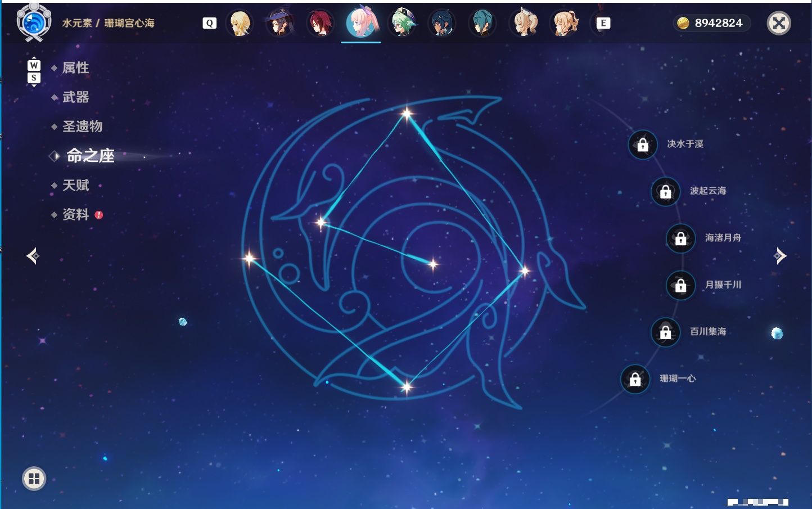Pick the dark blue-haired character portrait
The height and width of the screenshot is (509, 812).
coord(442,23)
